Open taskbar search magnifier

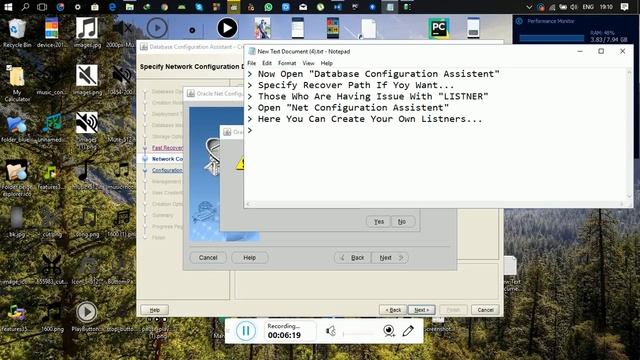point(25,7)
